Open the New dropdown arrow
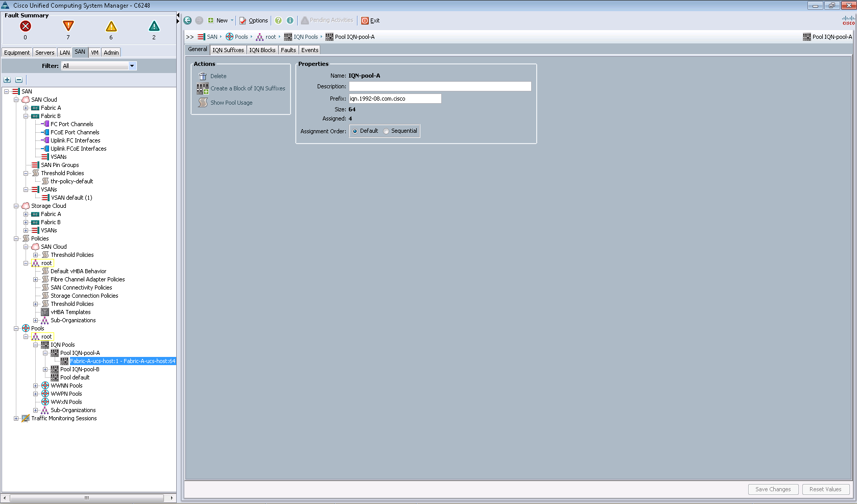 (x=232, y=20)
